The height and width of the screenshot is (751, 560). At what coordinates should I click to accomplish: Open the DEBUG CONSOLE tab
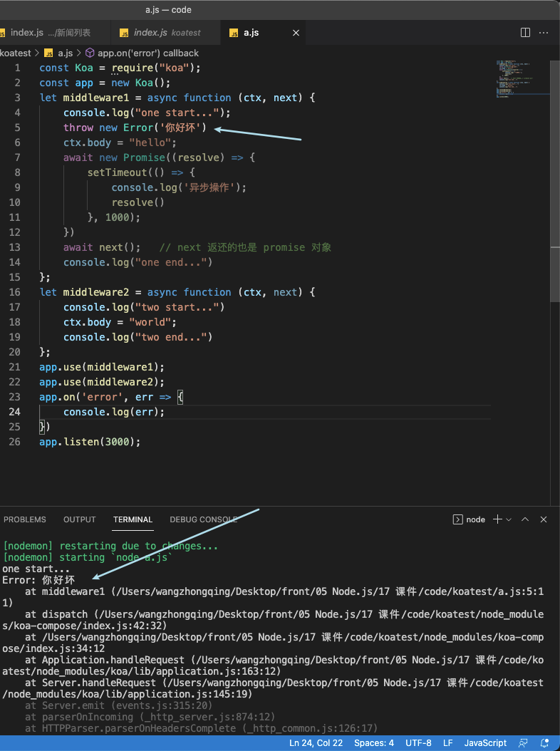[x=204, y=519]
